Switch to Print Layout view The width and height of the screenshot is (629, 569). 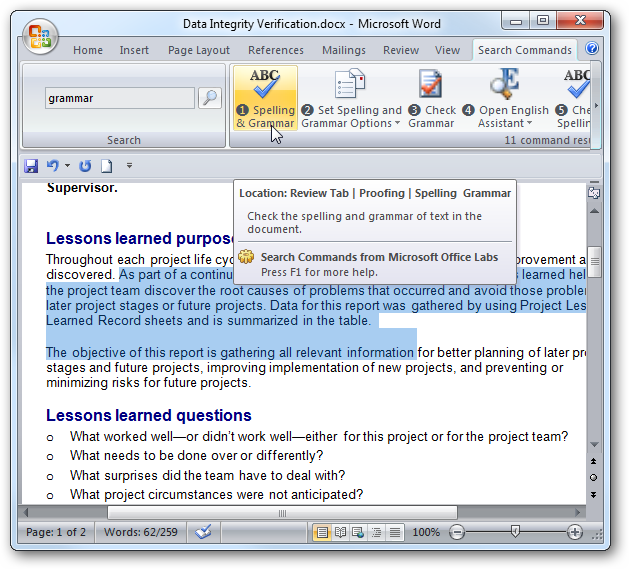[x=322, y=532]
